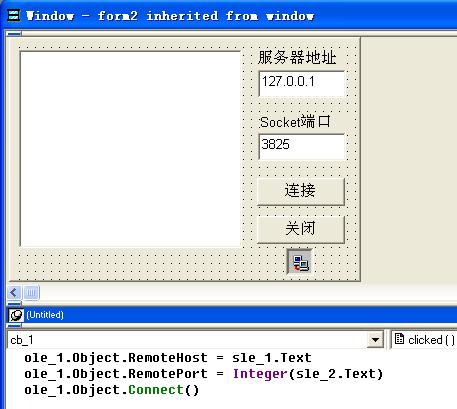Place cursor on RemoteHost in the script
457x409 pixels.
coord(168,358)
